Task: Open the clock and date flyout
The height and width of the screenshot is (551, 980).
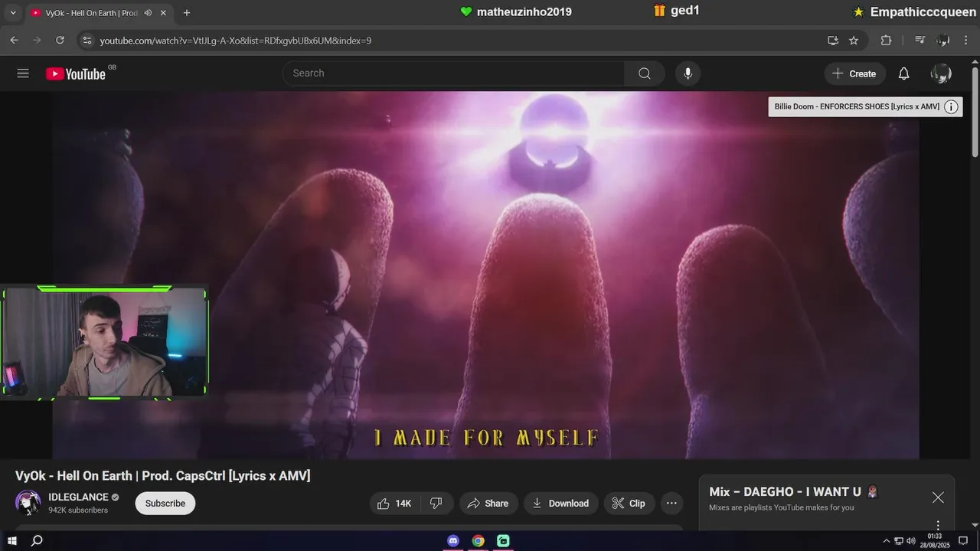Action: pyautogui.click(x=935, y=541)
